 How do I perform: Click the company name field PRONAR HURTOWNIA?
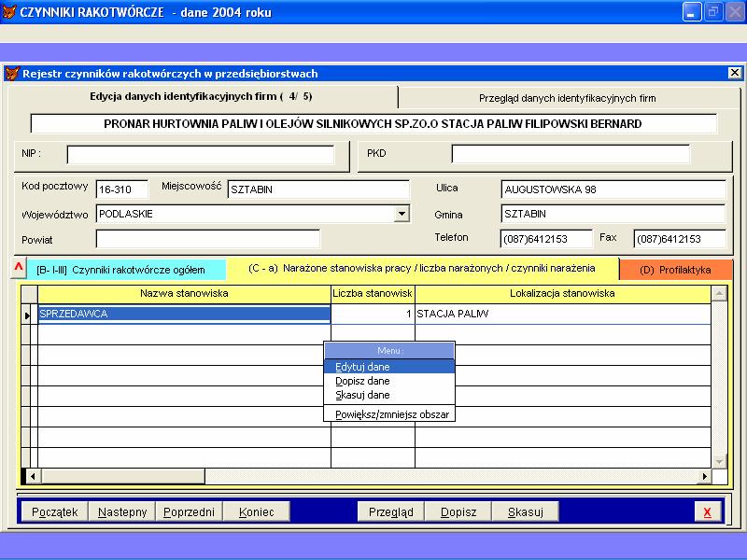[373, 124]
